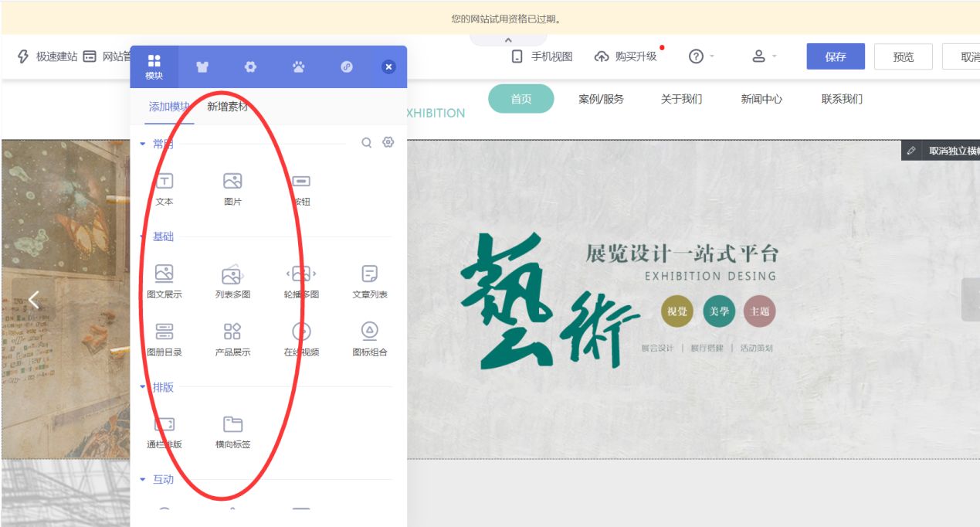The height and width of the screenshot is (527, 980).
Task: Add the 通栏排版 full-width layout module
Action: (x=164, y=432)
